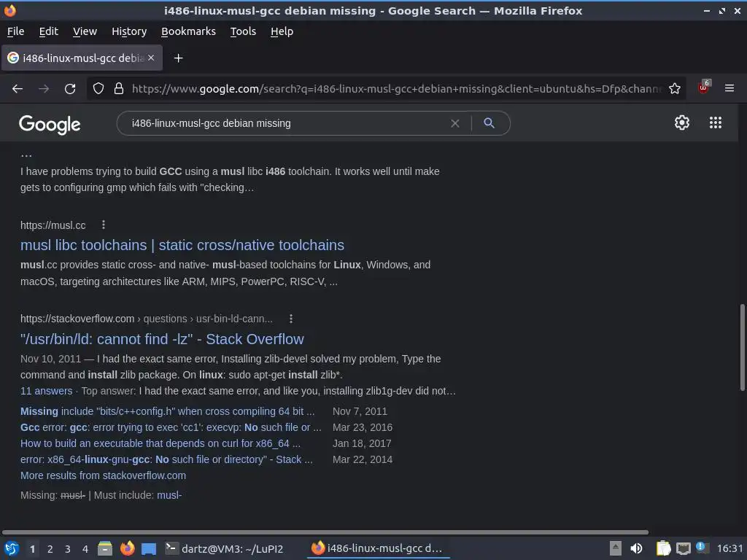The width and height of the screenshot is (747, 560).
Task: Open the 11 answers link
Action: click(46, 391)
